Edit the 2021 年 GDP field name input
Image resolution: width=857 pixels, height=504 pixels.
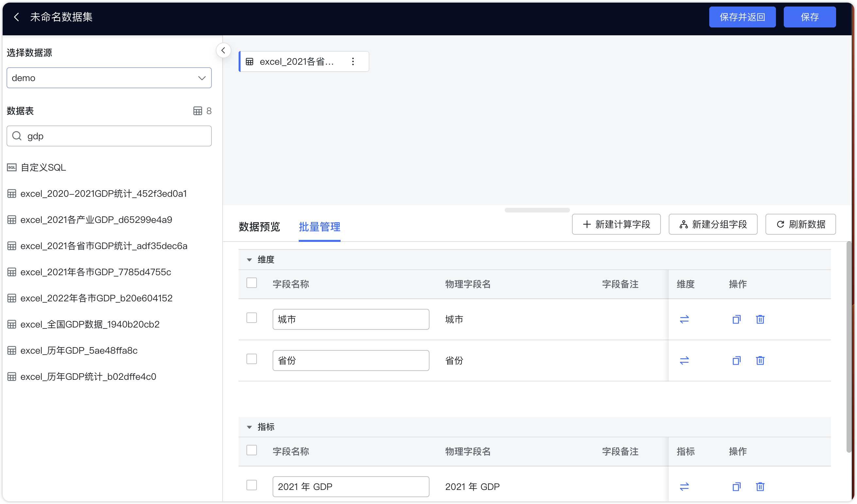(x=351, y=487)
